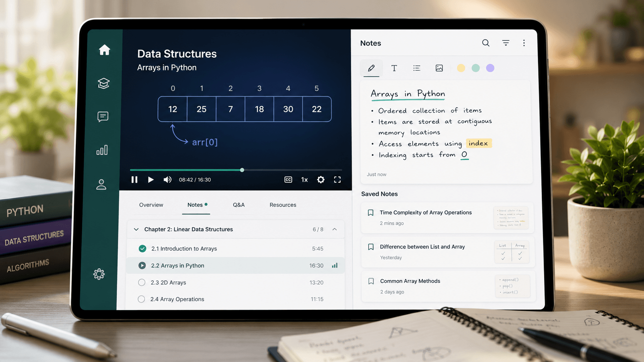Open lesson 2.2 Arrays in Python
Image resolution: width=644 pixels, height=362 pixels.
tap(235, 265)
